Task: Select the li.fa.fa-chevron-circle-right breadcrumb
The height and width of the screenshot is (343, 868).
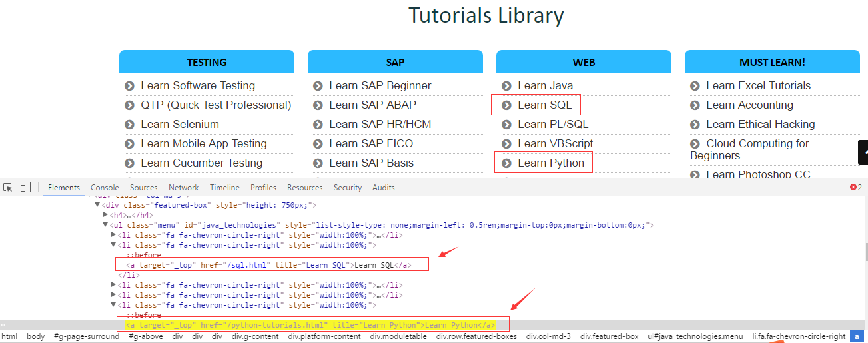Action: (799, 336)
